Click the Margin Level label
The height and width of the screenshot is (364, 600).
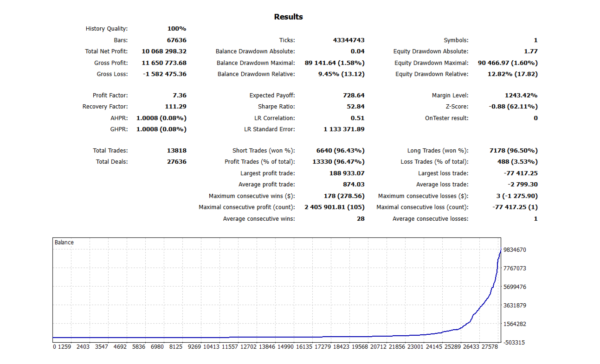(450, 96)
